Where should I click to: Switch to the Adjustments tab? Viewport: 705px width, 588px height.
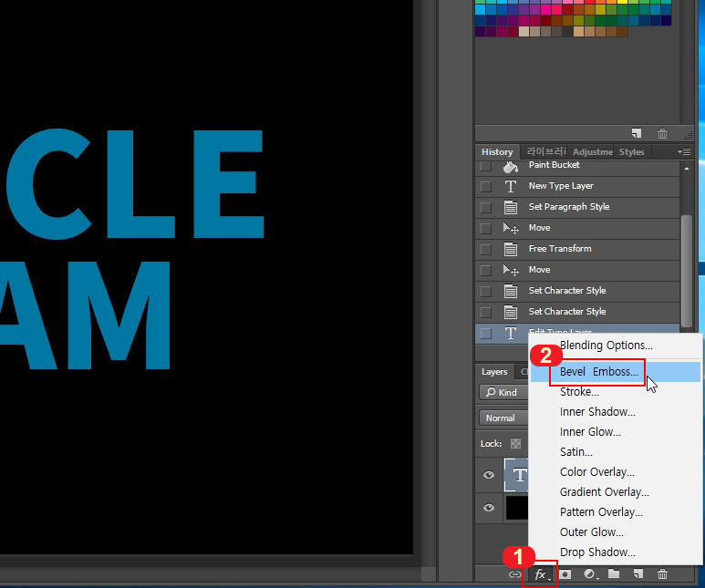click(593, 152)
